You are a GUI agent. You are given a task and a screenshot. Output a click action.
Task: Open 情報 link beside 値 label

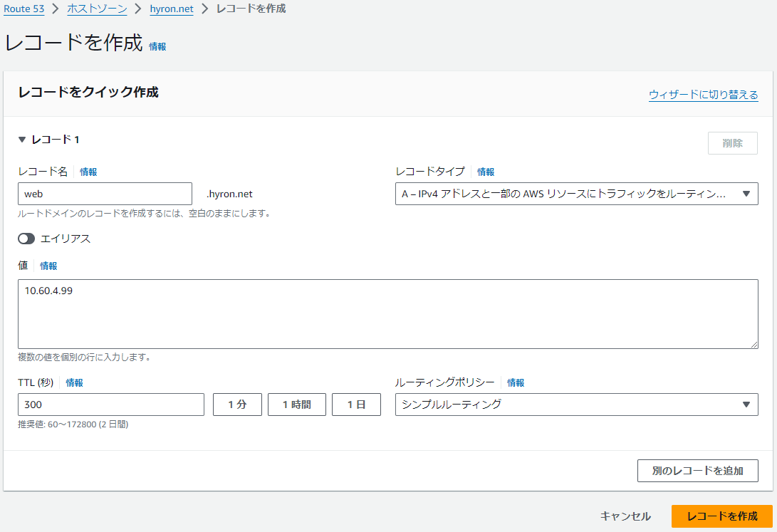pos(48,266)
